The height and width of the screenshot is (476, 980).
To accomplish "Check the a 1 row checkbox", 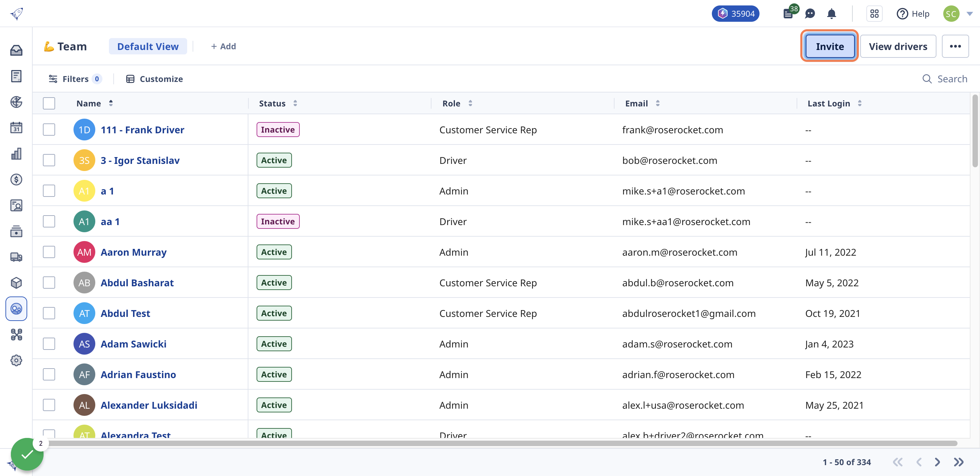I will (49, 190).
